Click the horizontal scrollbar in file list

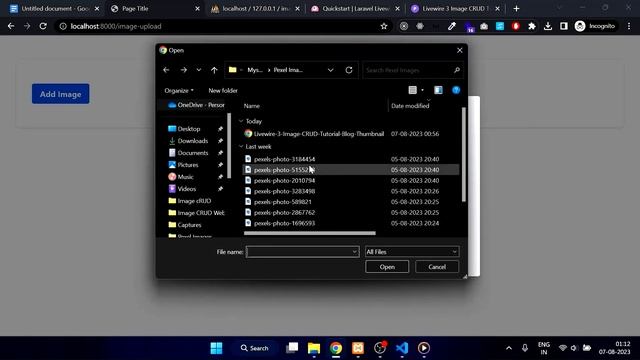[x=310, y=233]
